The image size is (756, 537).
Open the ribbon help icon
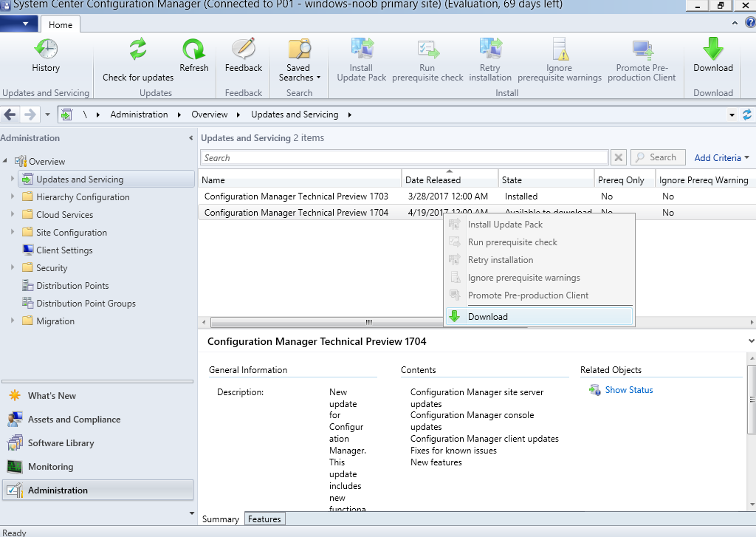(750, 23)
